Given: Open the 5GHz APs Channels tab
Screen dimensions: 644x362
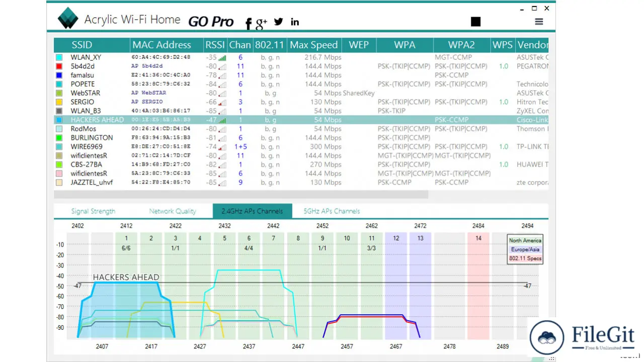Looking at the screenshot, I should point(332,211).
